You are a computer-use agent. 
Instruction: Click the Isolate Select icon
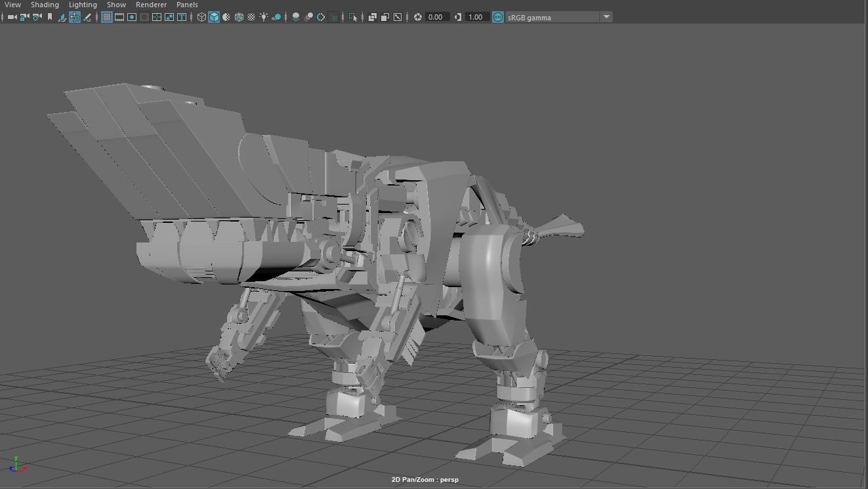(x=353, y=17)
